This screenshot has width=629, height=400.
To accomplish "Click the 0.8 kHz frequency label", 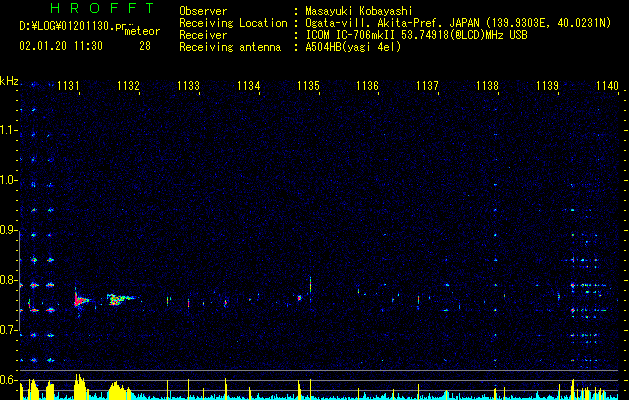I will 9,280.
